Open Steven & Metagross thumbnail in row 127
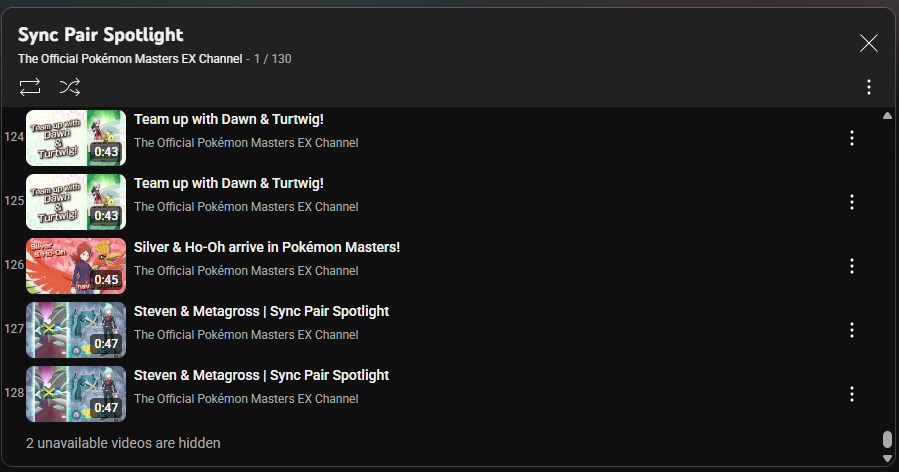 [x=76, y=330]
